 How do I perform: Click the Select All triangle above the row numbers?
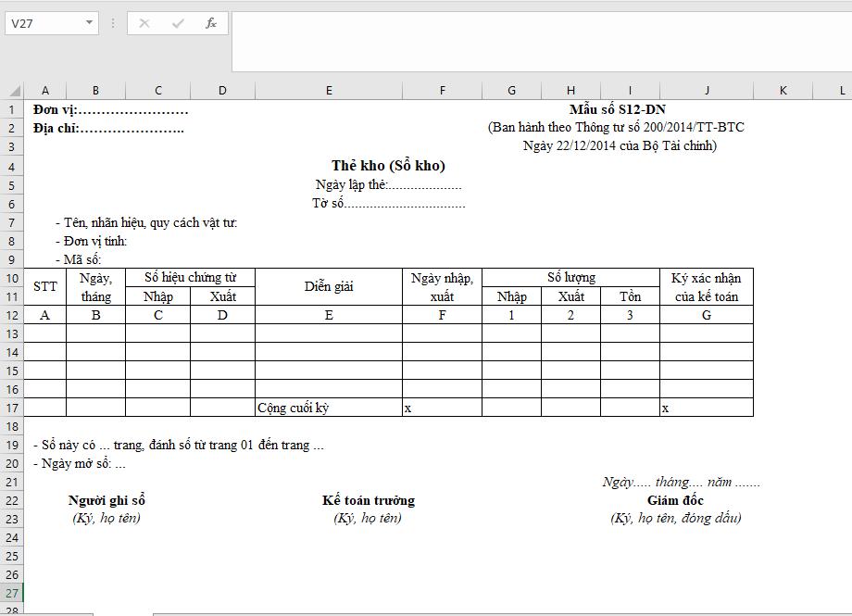[x=13, y=90]
